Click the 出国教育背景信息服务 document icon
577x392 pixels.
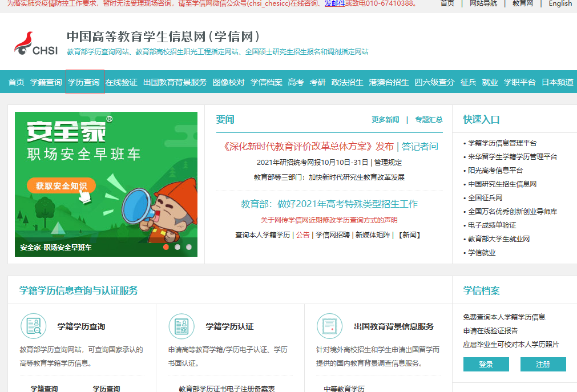tap(330, 326)
